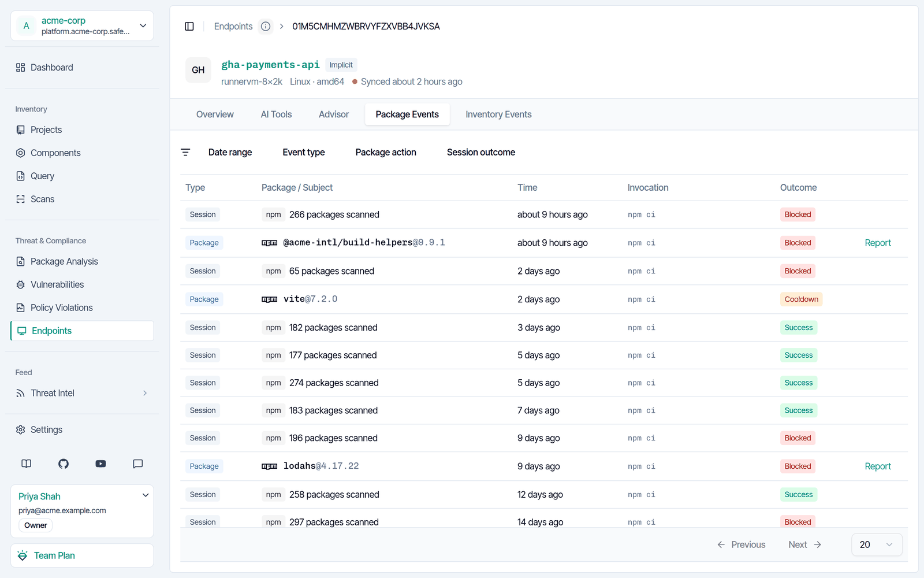Click Report for lodahs@4.17.22 row

point(878,466)
